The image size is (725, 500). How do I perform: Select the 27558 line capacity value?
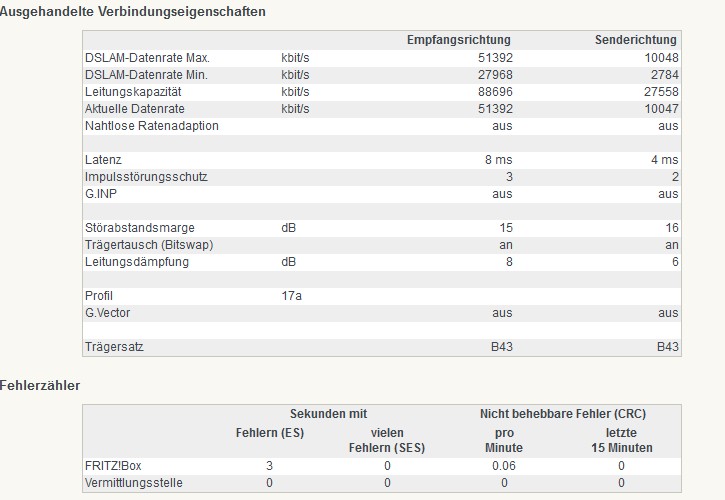[661, 92]
